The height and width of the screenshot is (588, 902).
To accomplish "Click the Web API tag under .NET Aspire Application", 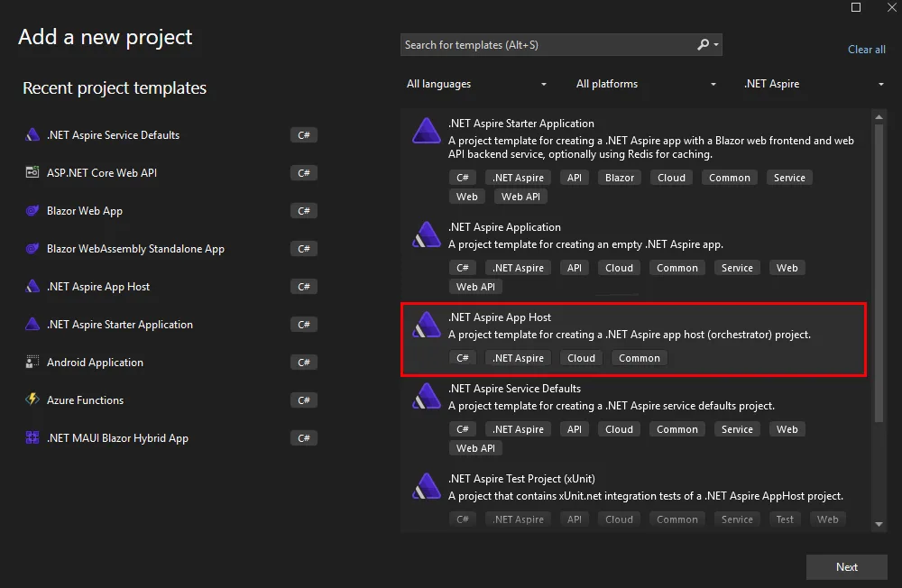I will [475, 286].
